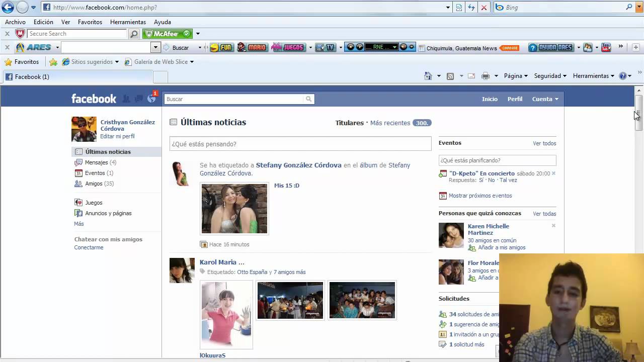Open the Seguridad command bar dropdown

tap(550, 76)
